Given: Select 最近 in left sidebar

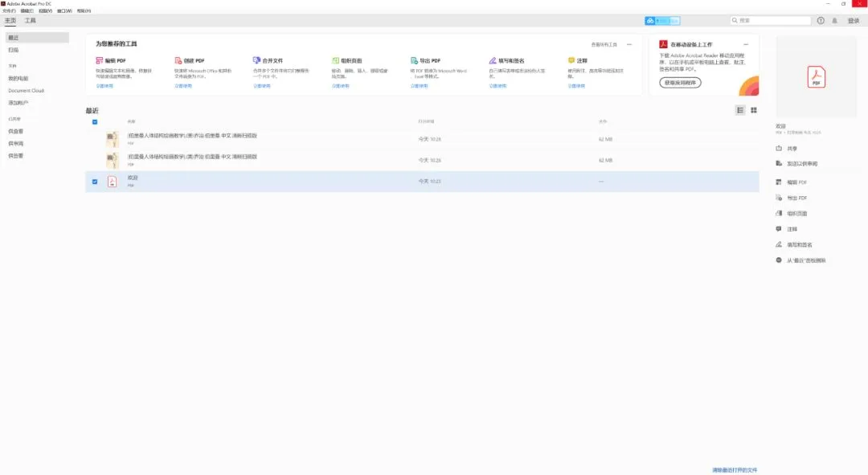Looking at the screenshot, I should pyautogui.click(x=37, y=38).
